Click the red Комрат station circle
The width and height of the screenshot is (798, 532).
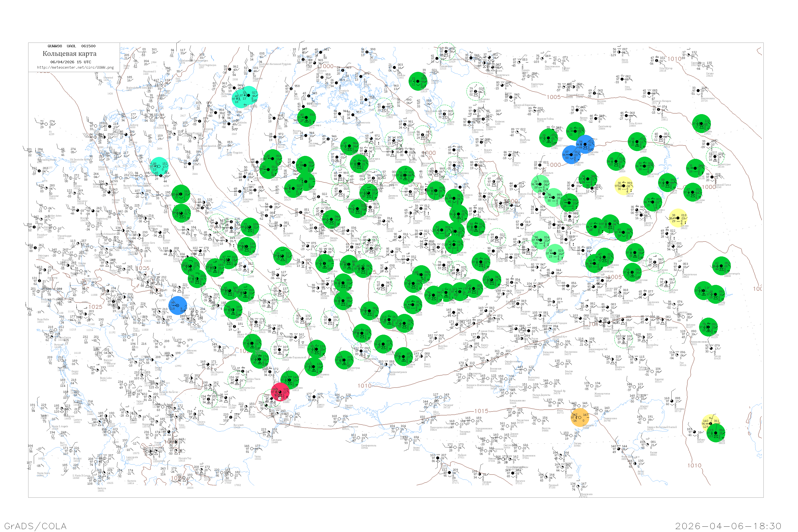(x=280, y=392)
